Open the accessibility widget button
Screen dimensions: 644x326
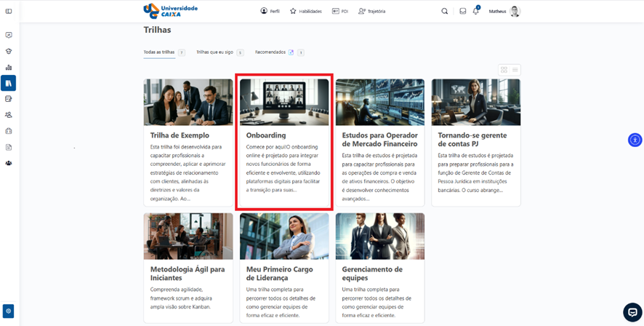[634, 140]
